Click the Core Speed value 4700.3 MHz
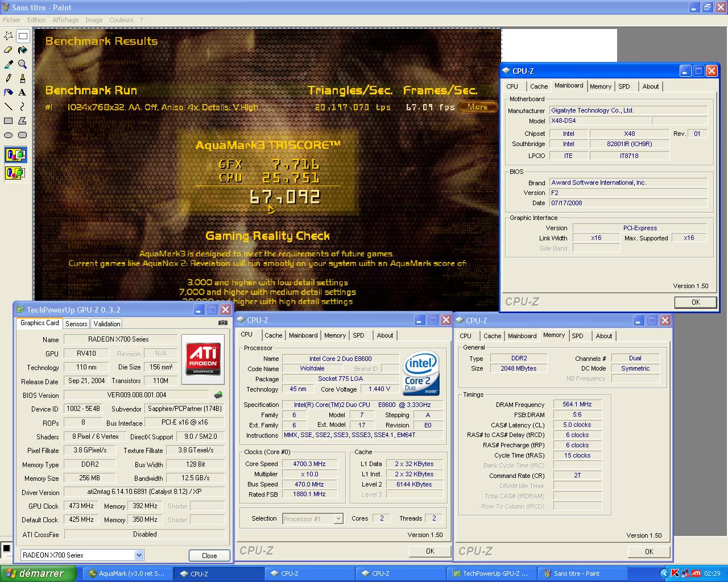 pyautogui.click(x=309, y=464)
